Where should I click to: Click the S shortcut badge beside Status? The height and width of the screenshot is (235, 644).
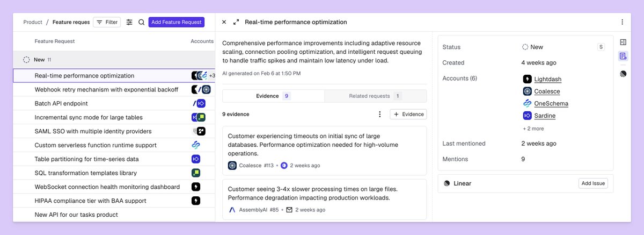tap(601, 47)
